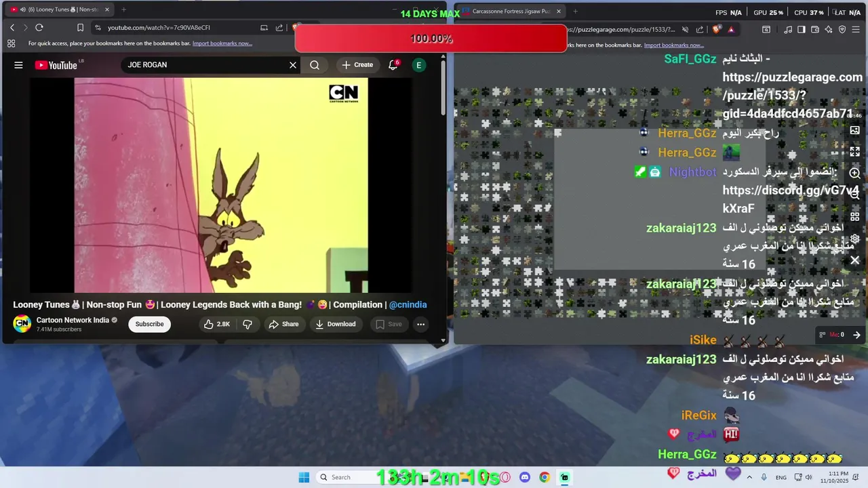The width and height of the screenshot is (868, 488).
Task: Mute the Looney Tunes tab audio
Action: point(23,9)
